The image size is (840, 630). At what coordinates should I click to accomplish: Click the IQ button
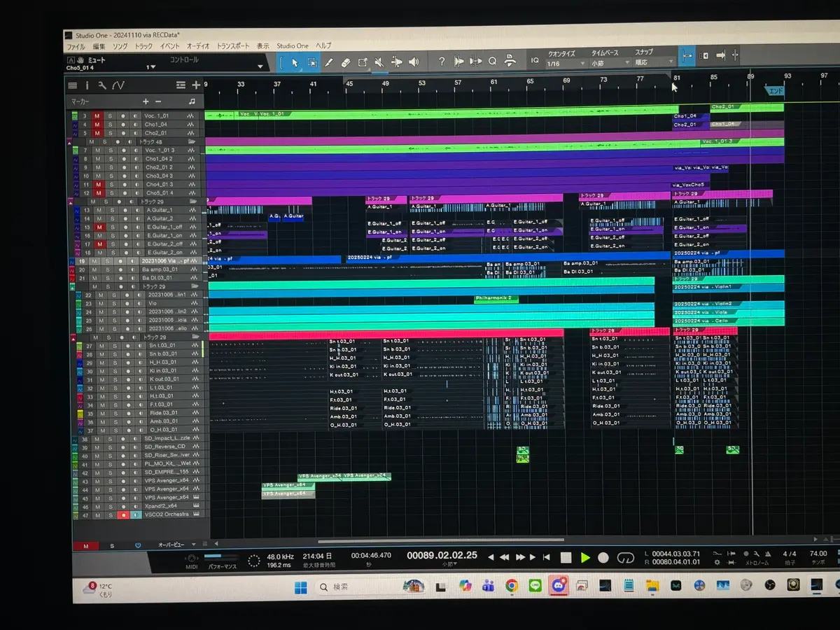(x=534, y=62)
